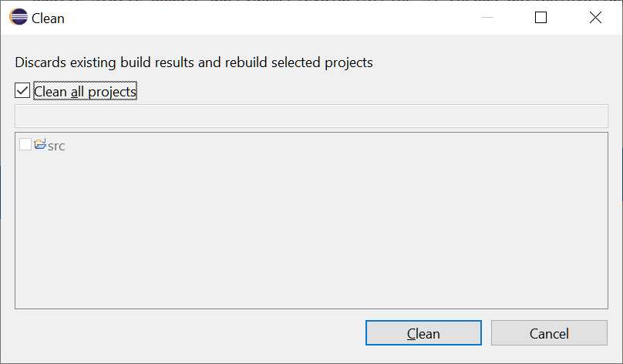Focus the project filter text field

[311, 116]
